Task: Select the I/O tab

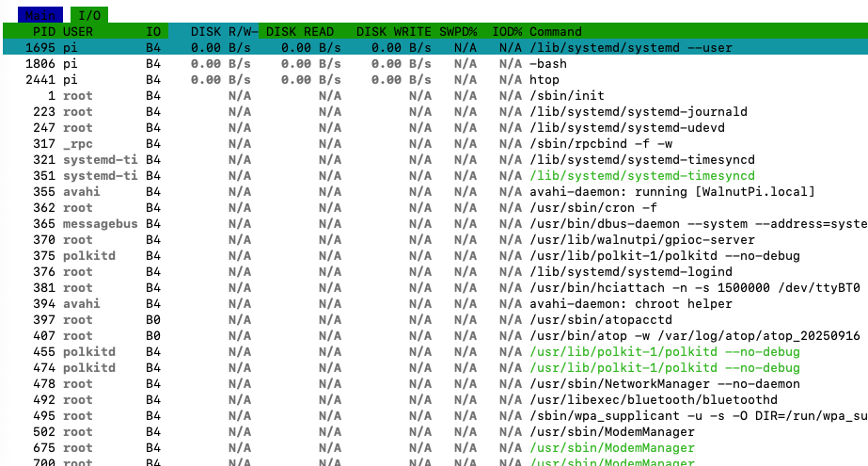Action: 88,15
